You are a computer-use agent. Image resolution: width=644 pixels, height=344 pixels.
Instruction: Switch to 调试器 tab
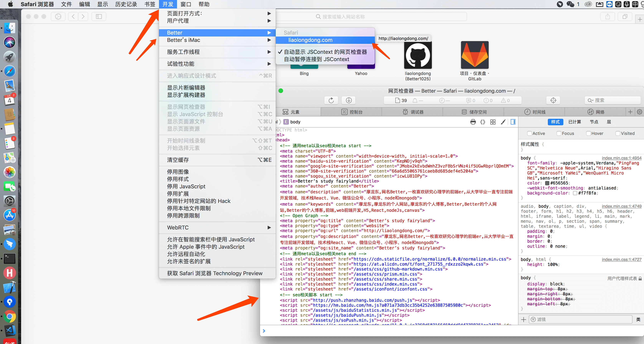point(413,112)
